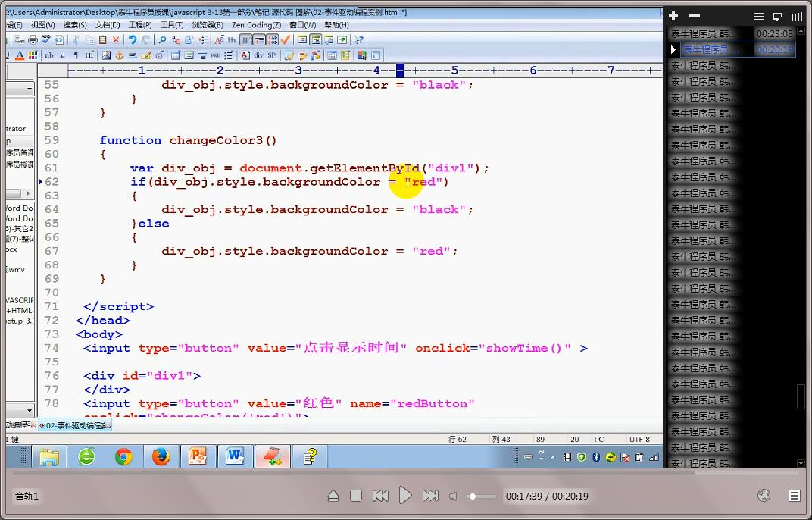Stop the video playback
812x520 pixels.
[356, 497]
